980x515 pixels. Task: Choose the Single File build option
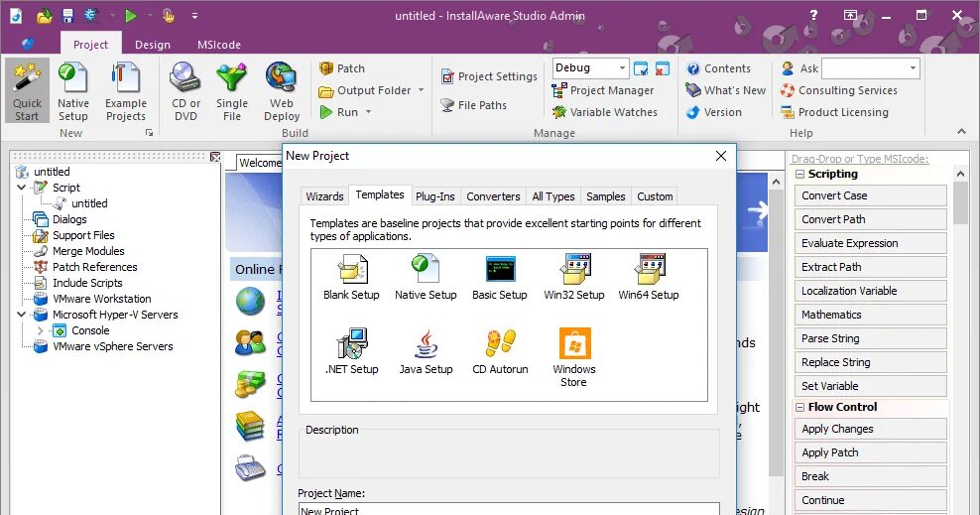(x=232, y=91)
